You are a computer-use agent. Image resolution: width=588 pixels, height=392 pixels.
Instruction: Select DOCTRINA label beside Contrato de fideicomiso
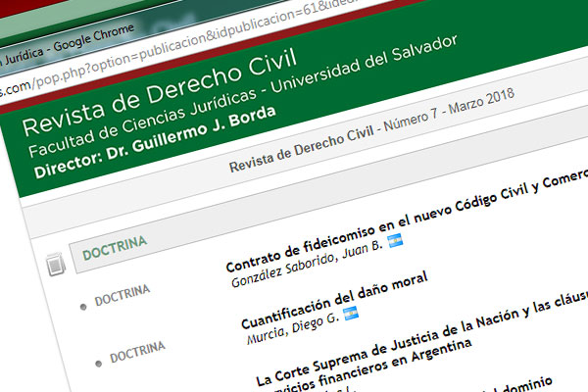[122, 296]
